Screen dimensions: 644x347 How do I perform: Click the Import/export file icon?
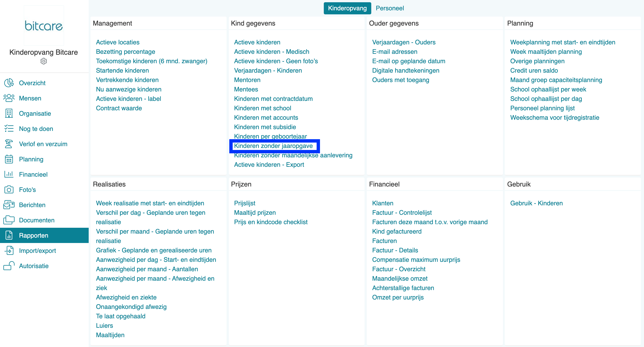(9, 251)
